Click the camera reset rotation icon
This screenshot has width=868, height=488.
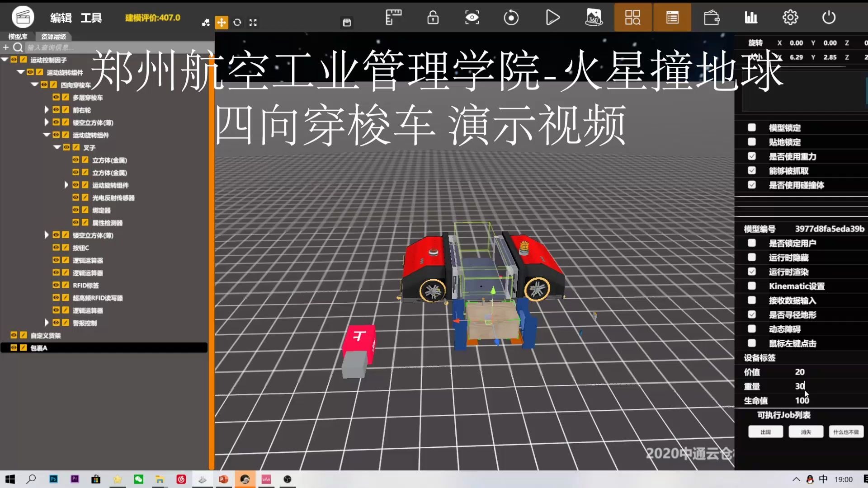[x=511, y=17]
